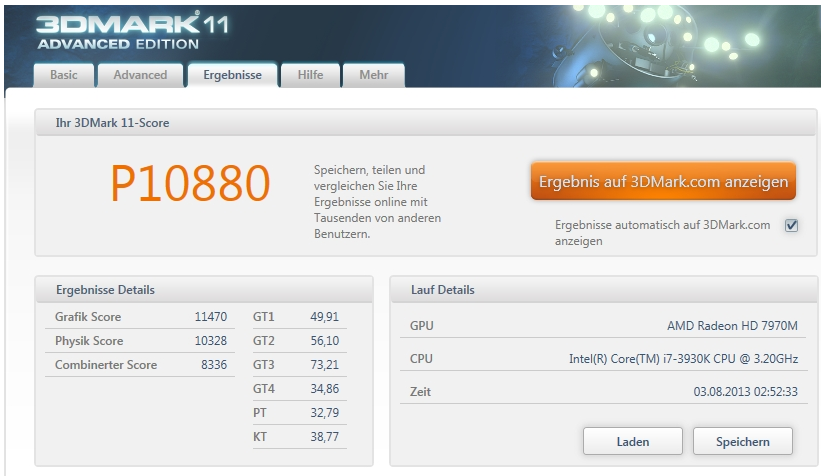Click Ergebnis auf 3DMark.com anzeigen button
821x476 pixels.
[x=663, y=182]
